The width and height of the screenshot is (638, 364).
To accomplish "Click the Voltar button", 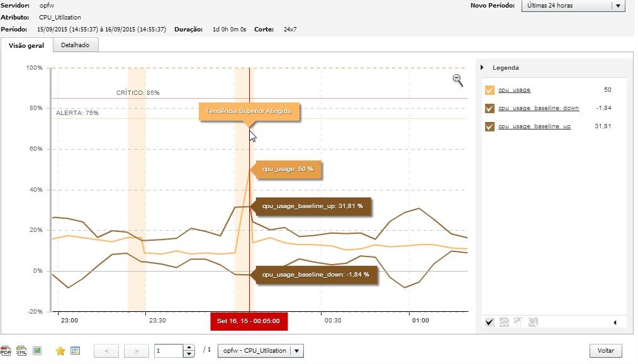I will click(605, 351).
